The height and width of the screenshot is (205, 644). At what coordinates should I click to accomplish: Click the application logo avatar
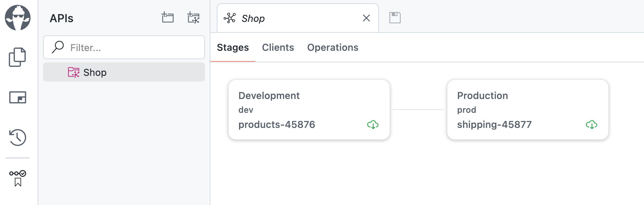(18, 18)
